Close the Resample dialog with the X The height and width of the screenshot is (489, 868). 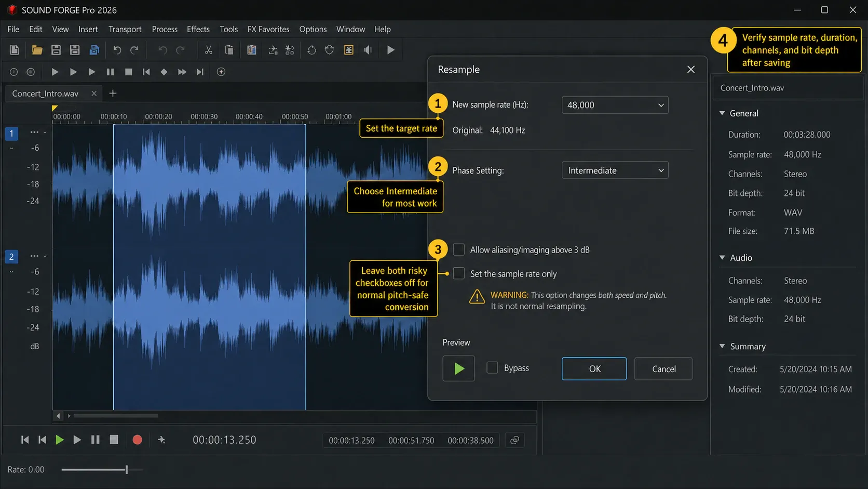[x=691, y=69]
